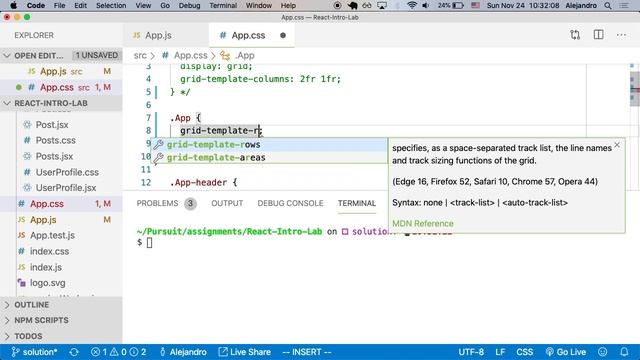The height and width of the screenshot is (360, 640).
Task: Click Go Live in the status bar
Action: 566,352
